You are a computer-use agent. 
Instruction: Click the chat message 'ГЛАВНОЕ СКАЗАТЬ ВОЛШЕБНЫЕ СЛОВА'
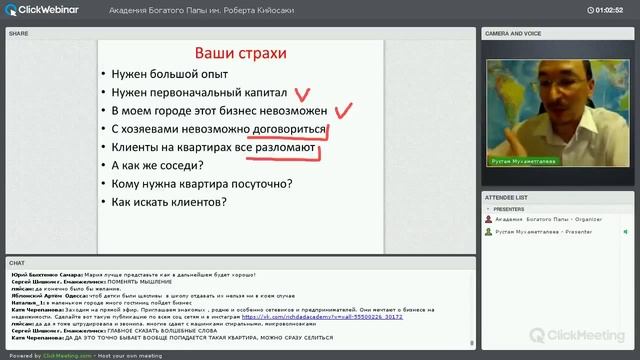[162, 331]
